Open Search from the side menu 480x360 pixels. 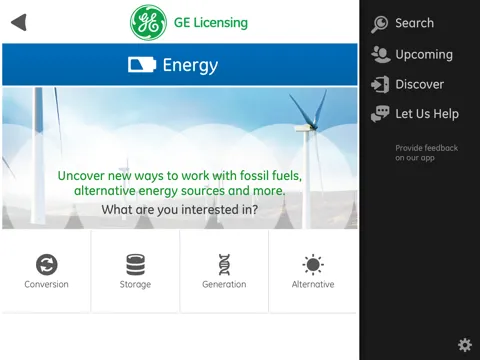click(415, 23)
